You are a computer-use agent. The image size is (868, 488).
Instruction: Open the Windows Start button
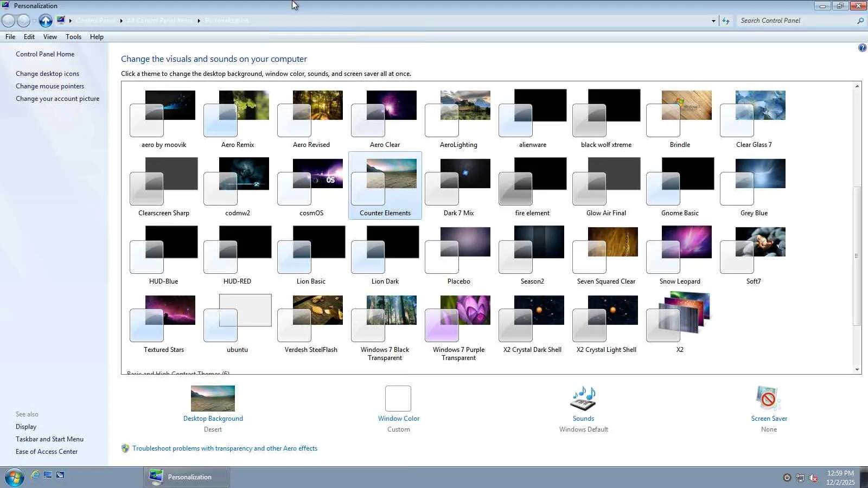point(14,478)
